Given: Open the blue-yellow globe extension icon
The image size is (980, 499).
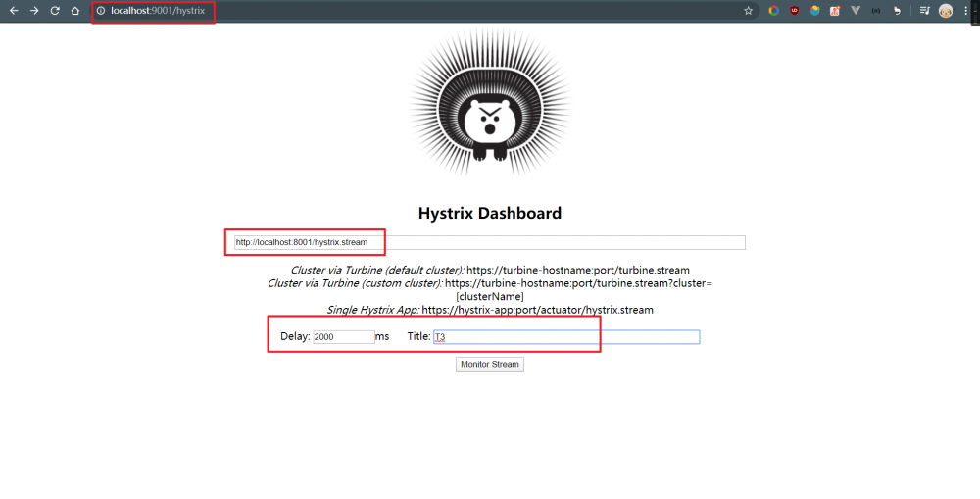Looking at the screenshot, I should (x=815, y=11).
